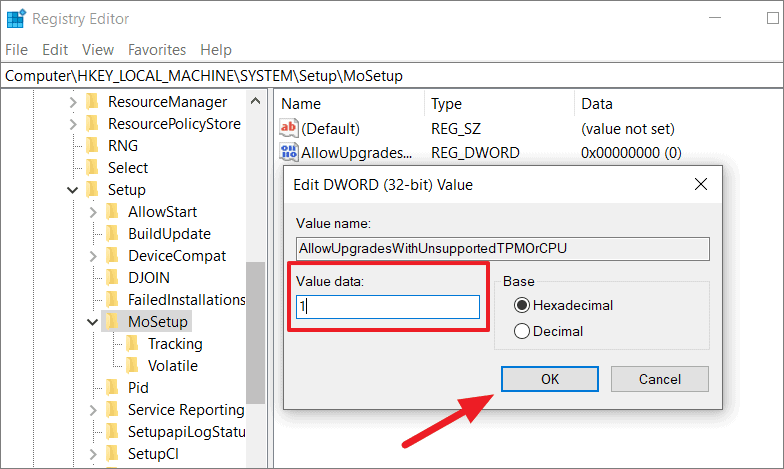Select the AllowUpgrades DWORD value icon

(289, 152)
